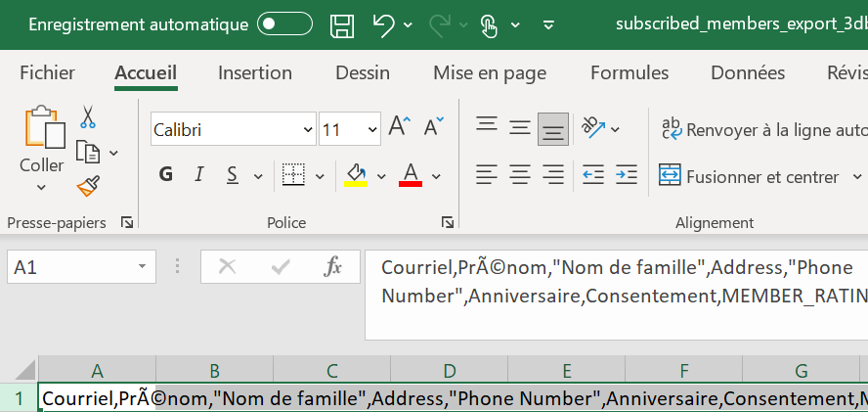This screenshot has width=868, height=412.
Task: Open the Fusionner et centrer dropdown arrow
Action: click(857, 176)
